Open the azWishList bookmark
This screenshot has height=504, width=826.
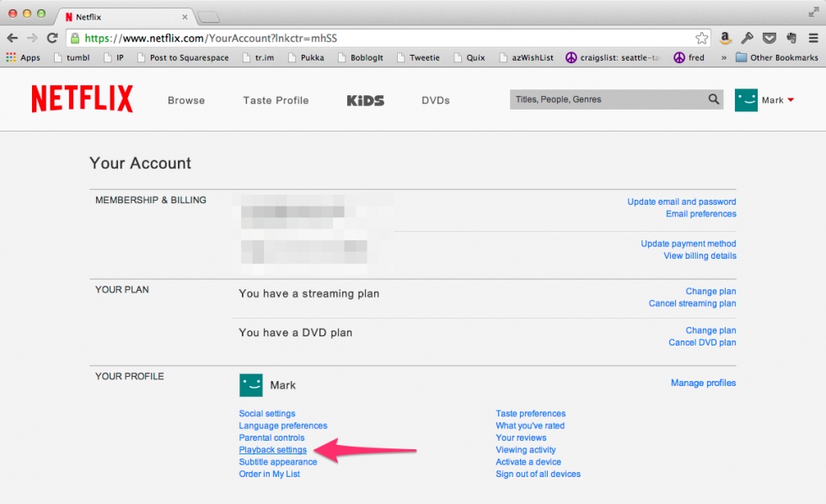click(526, 57)
